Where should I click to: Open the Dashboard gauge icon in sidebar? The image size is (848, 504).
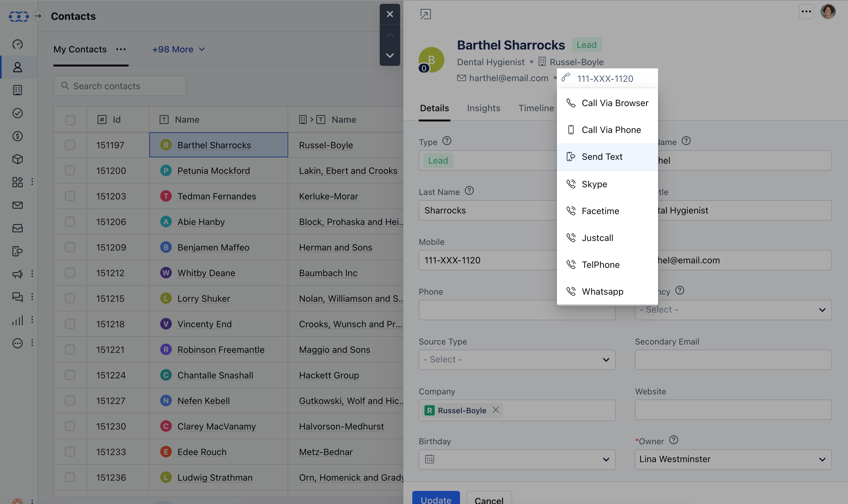click(x=17, y=44)
